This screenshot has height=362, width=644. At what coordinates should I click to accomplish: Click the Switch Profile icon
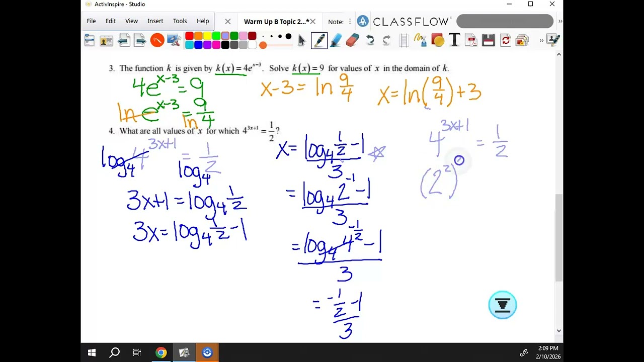pyautogui.click(x=106, y=40)
